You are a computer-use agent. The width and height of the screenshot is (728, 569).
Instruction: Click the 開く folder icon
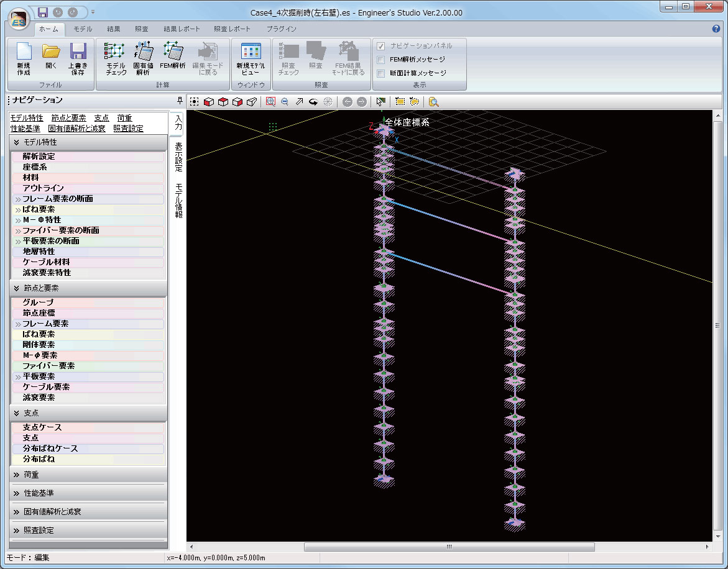pyautogui.click(x=51, y=58)
